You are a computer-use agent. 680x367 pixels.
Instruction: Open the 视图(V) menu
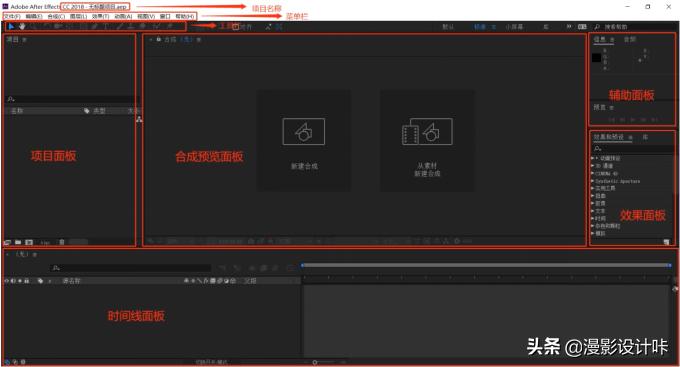pyautogui.click(x=146, y=16)
